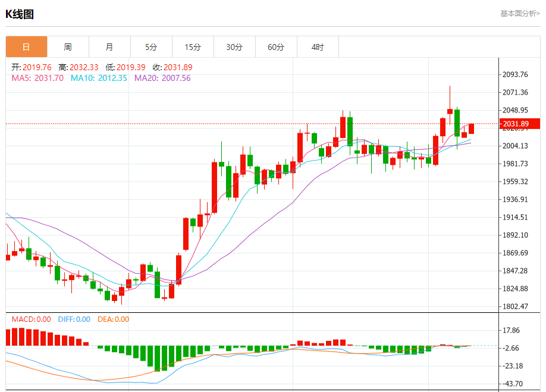The height and width of the screenshot is (392, 546).
Task: Click the MA5: 2031.70 indicator value
Action: 37,78
